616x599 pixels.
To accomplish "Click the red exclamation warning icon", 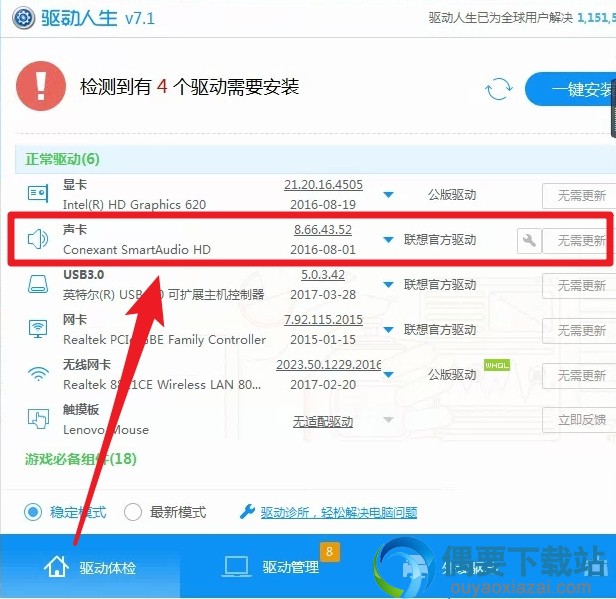I will coord(41,86).
